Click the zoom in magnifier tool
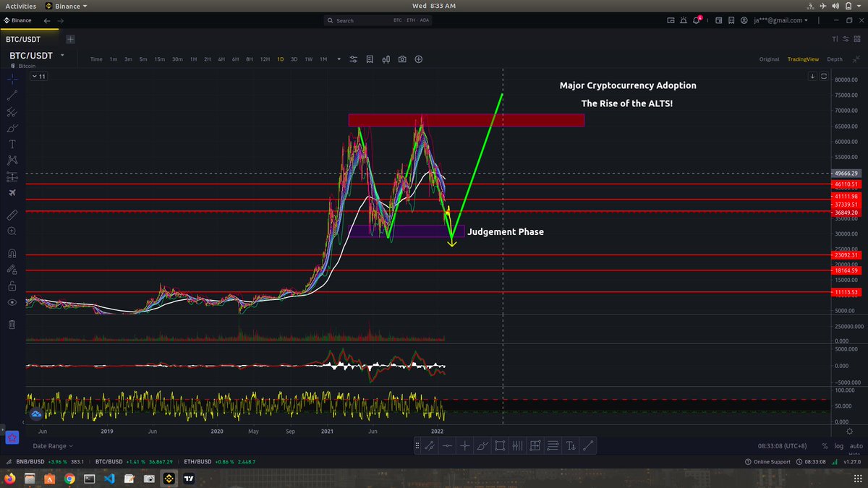 pos(12,231)
